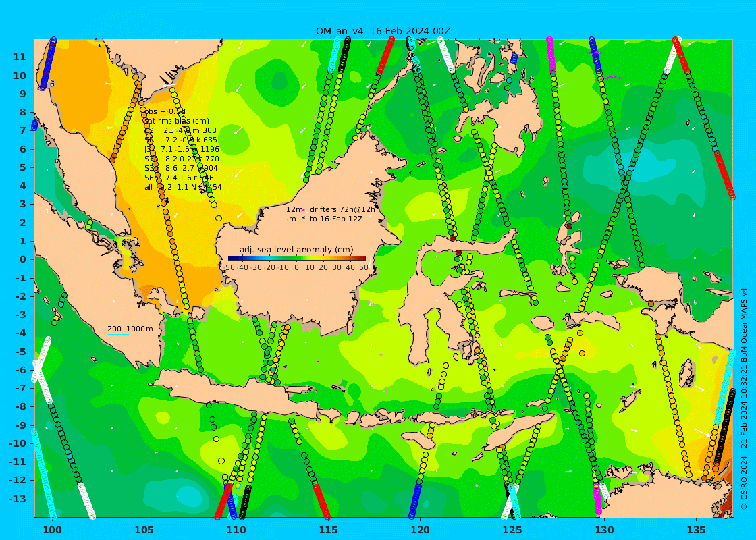The width and height of the screenshot is (756, 540).
Task: Select the 'adj. sea level anomaly (cm)' legend label
Action: pos(296,250)
